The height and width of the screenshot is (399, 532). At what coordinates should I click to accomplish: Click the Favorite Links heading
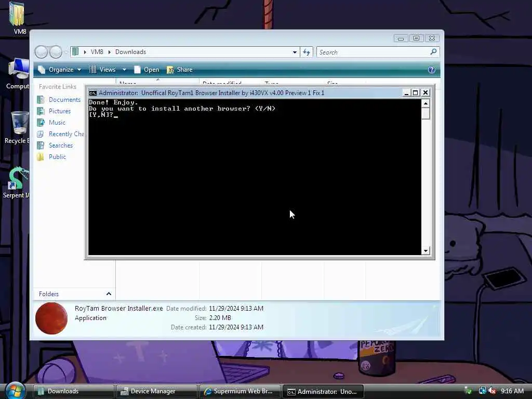[57, 87]
